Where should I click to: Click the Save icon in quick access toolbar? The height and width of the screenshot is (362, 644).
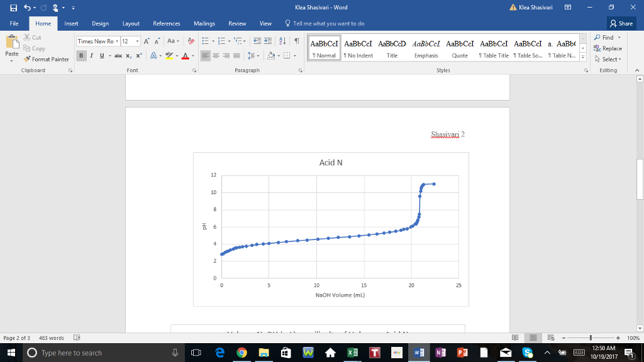9,8
